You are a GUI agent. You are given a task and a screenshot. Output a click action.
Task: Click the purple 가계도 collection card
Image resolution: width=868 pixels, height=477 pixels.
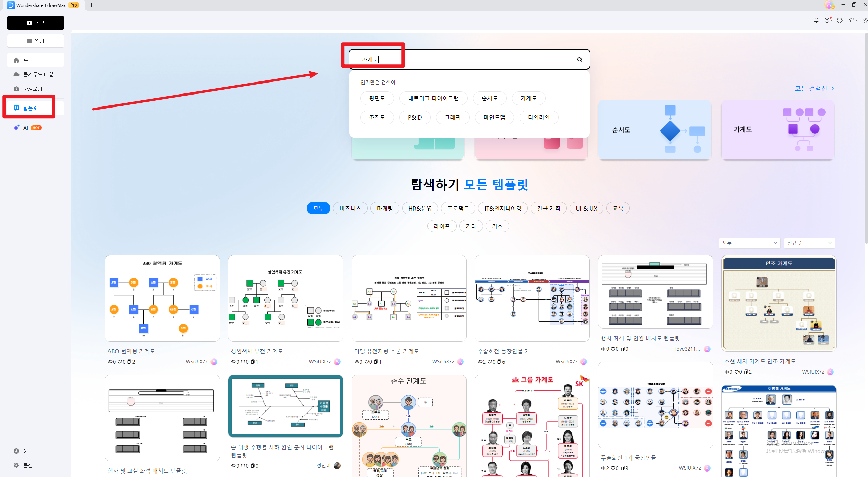pyautogui.click(x=777, y=129)
